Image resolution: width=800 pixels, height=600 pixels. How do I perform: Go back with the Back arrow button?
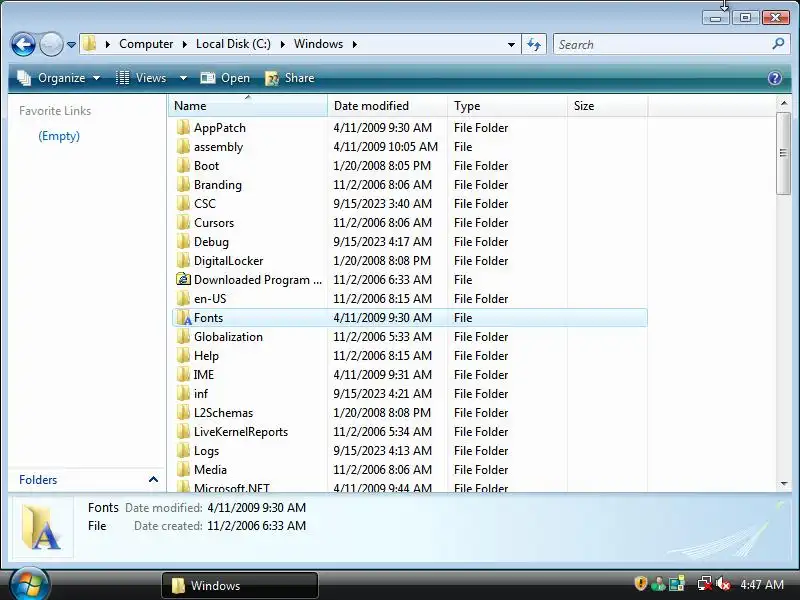point(23,44)
